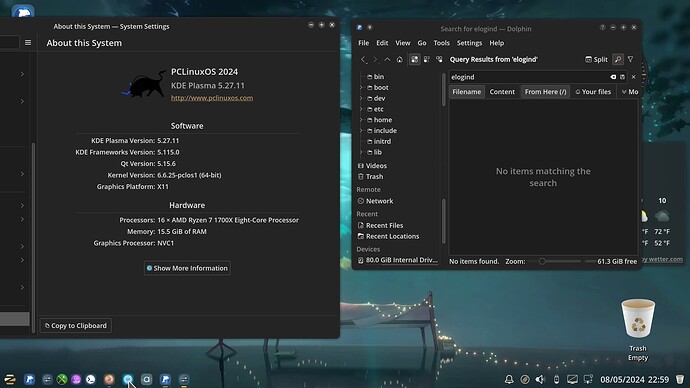Select the initrd folder in tree

[379, 141]
